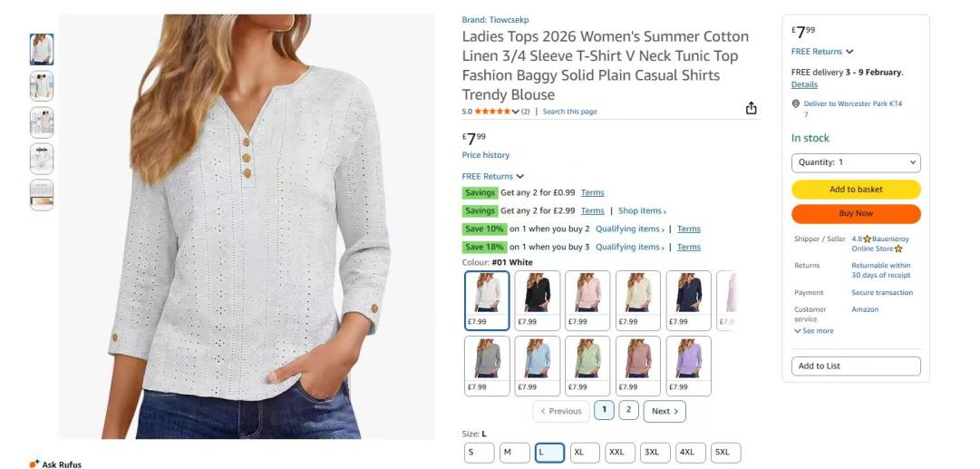Select the last product thumbnail image
Screen dimensions: 980x469
tap(42, 195)
